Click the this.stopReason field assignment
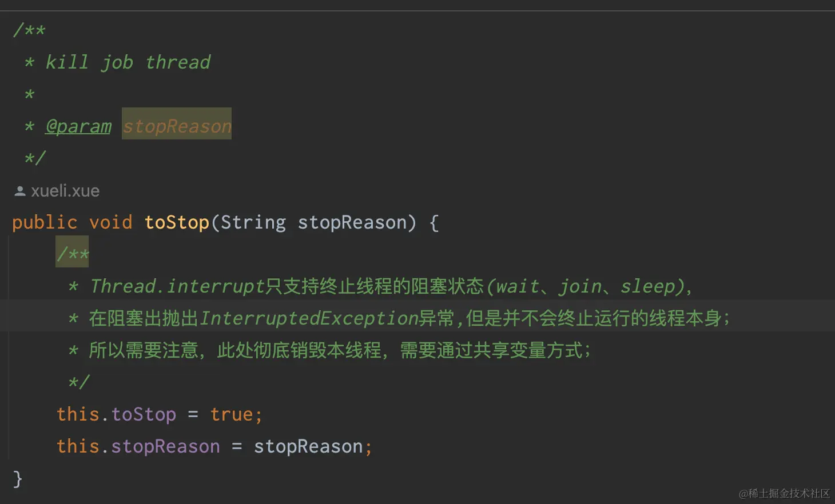The image size is (835, 504). pyautogui.click(x=138, y=446)
